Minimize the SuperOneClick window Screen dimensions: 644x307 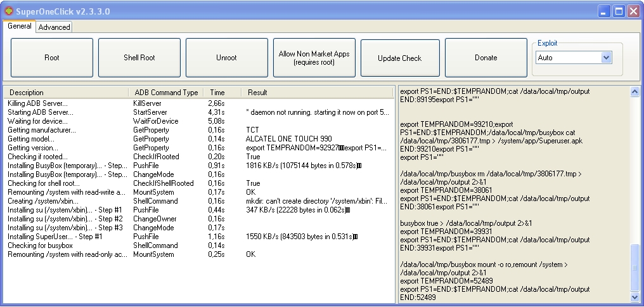click(x=603, y=11)
